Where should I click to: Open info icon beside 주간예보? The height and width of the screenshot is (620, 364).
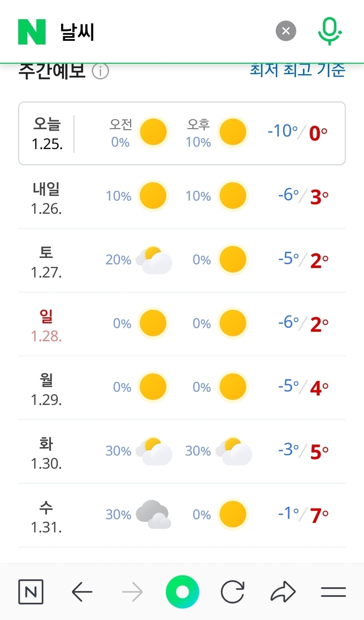[100, 71]
